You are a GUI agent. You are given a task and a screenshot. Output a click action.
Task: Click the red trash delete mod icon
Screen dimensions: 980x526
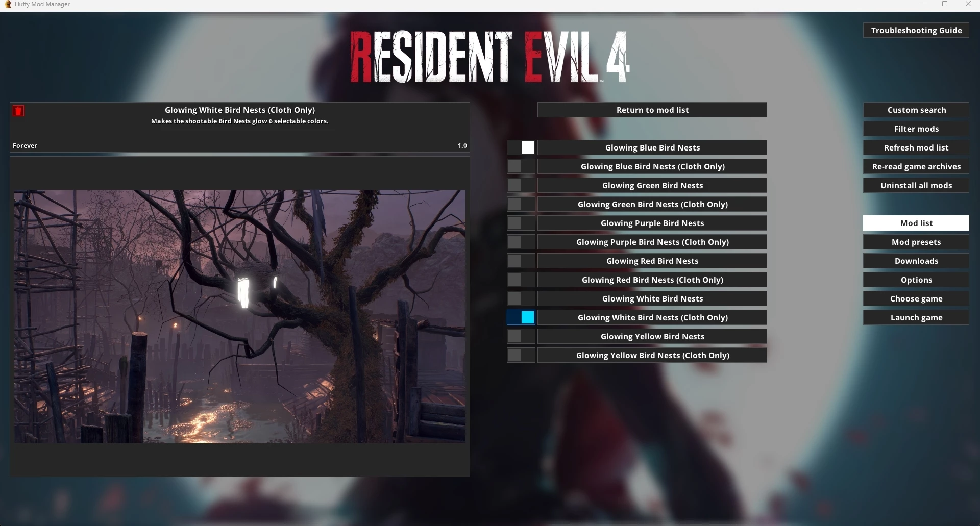tap(18, 111)
